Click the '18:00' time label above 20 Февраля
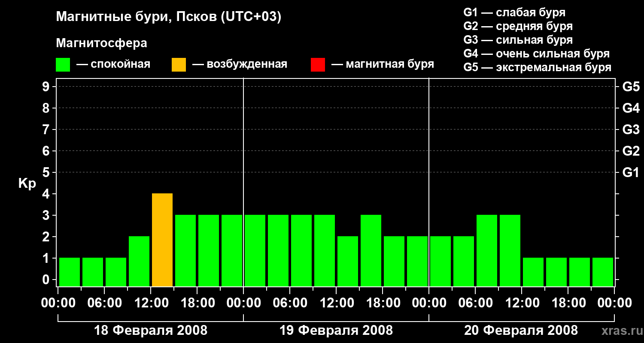 (568, 303)
